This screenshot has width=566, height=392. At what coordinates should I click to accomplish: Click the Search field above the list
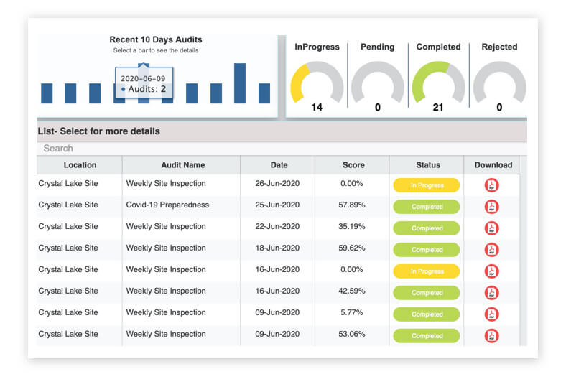coord(282,149)
